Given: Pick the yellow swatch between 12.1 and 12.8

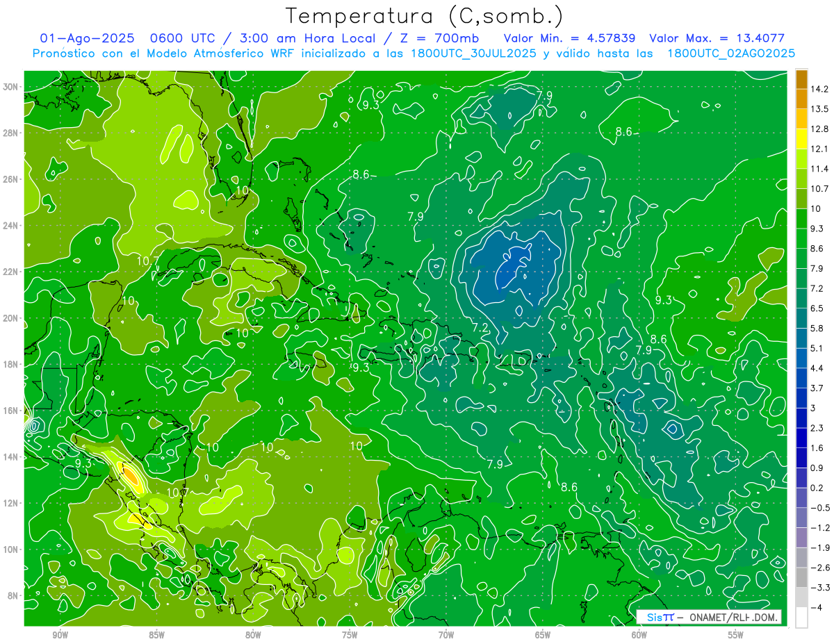Looking at the screenshot, I should point(801,139).
